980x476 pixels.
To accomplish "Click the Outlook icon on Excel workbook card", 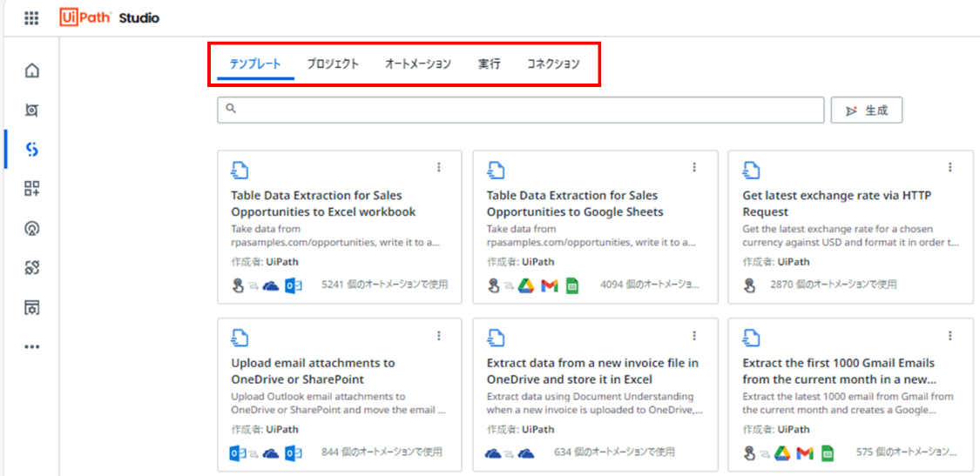I will point(294,285).
